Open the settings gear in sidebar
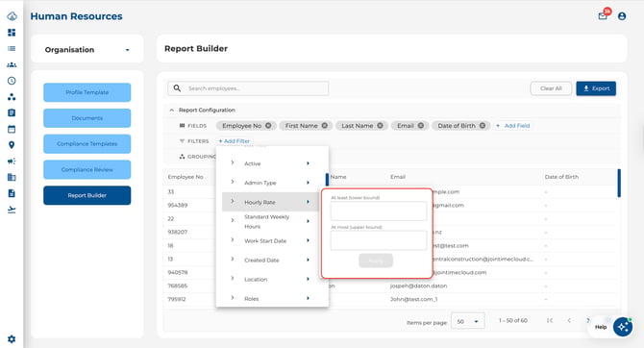644x348 pixels. point(12,339)
